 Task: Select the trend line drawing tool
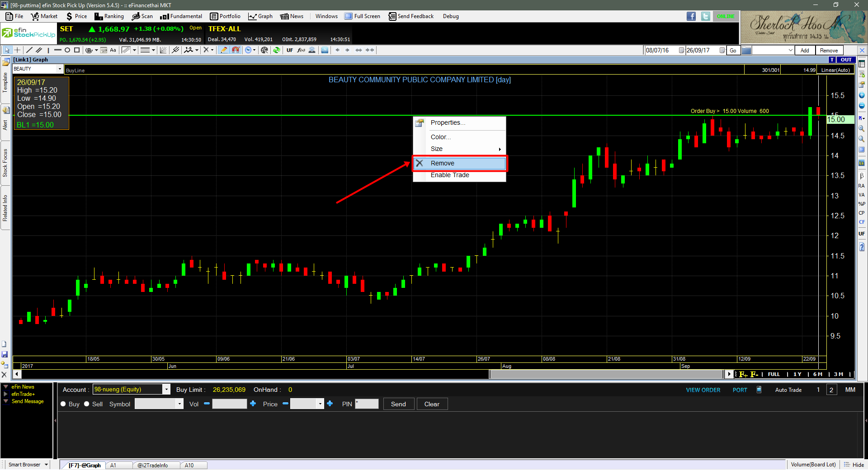point(29,50)
